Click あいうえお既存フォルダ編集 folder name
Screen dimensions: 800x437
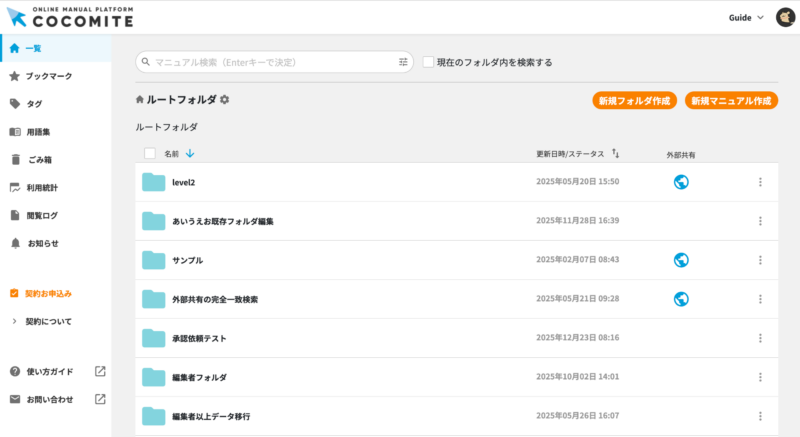tap(223, 221)
